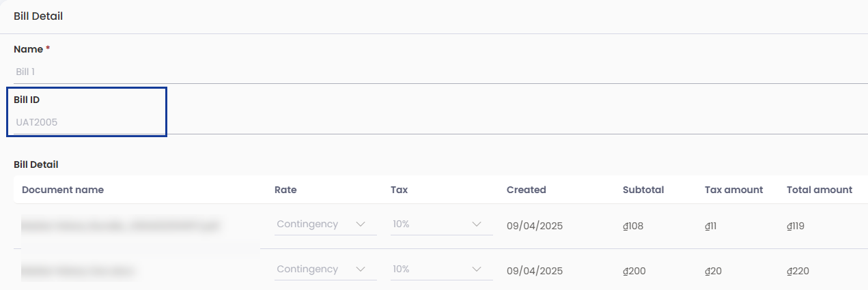
Task: Click the Document name column header
Action: click(x=63, y=190)
